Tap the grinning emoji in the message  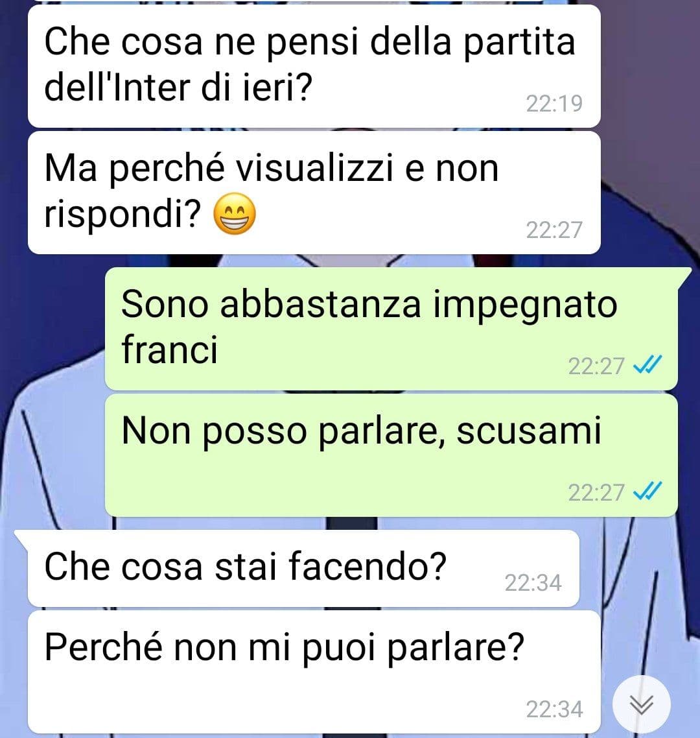[235, 213]
